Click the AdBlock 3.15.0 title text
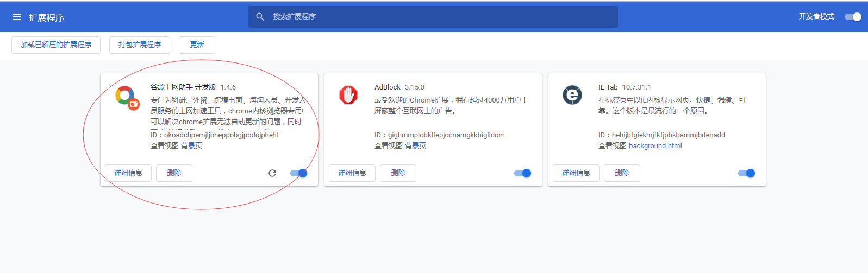The height and width of the screenshot is (273, 868). [x=399, y=87]
